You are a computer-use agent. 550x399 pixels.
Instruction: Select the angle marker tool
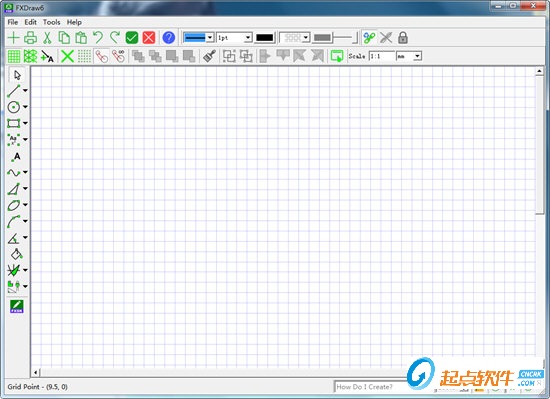click(14, 238)
